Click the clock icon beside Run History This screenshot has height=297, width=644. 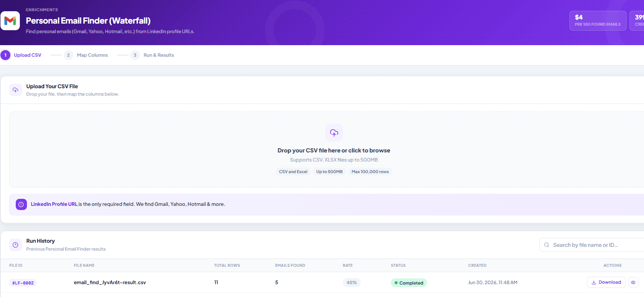(15, 245)
